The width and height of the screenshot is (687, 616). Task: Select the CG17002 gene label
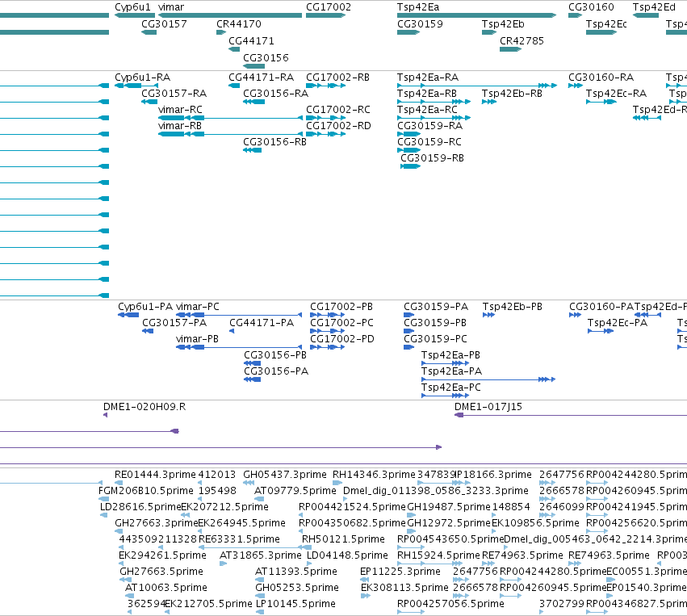coord(329,7)
